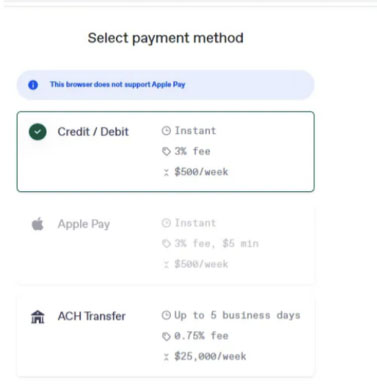Image resolution: width=377 pixels, height=391 pixels.
Task: Choose the Apple Pay payment option
Action: click(165, 244)
